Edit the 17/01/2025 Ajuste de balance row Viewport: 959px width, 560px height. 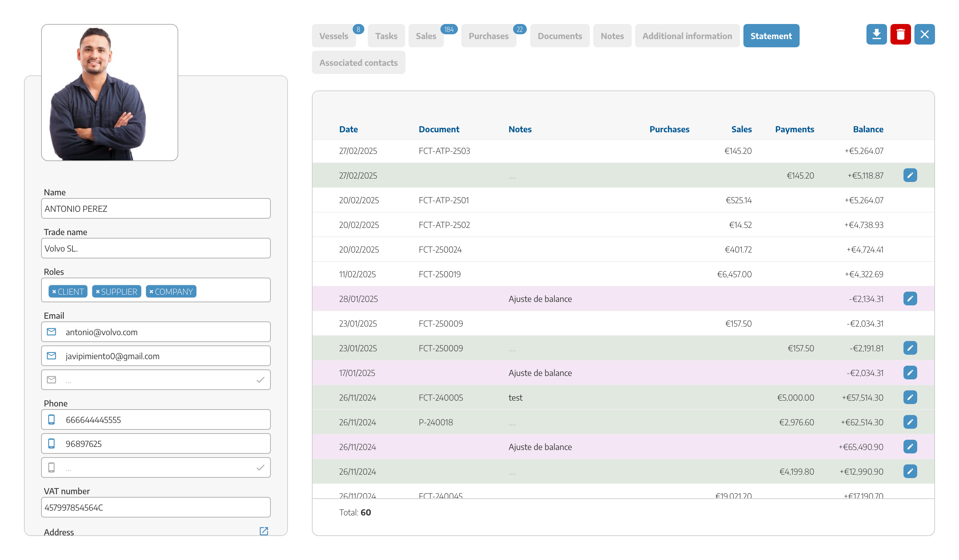coord(910,373)
